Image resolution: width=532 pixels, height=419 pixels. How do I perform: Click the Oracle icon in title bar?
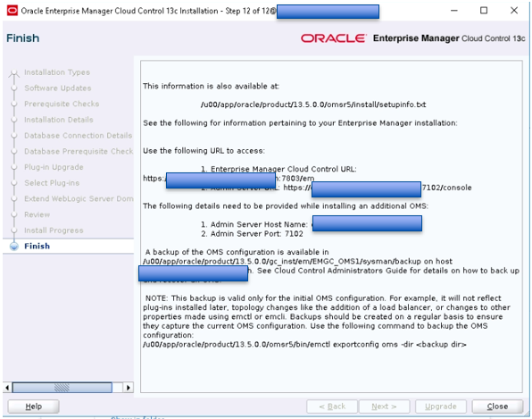(12, 11)
